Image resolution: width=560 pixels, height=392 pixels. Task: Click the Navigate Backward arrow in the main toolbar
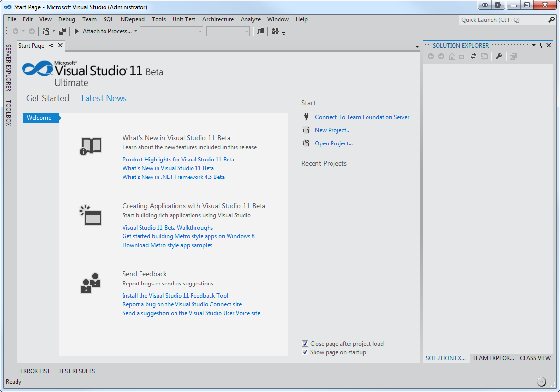pyautogui.click(x=16, y=31)
